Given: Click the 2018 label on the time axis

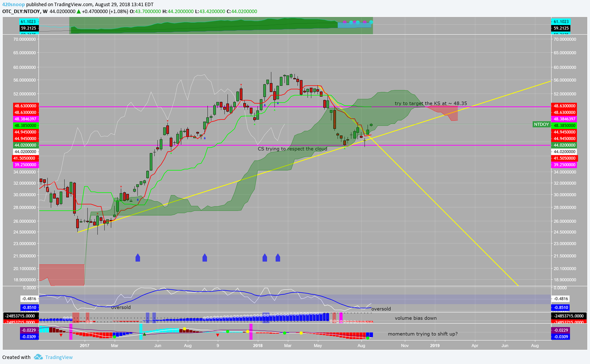Looking at the screenshot, I should (x=258, y=346).
